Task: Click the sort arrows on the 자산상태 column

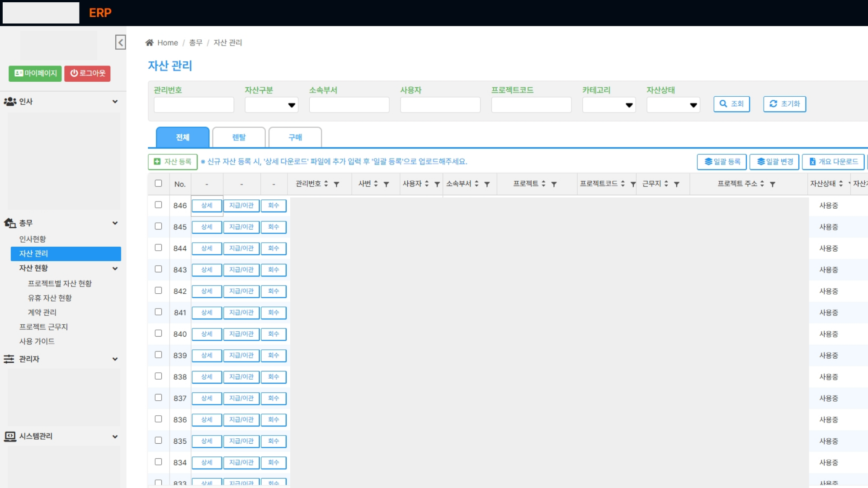Action: tap(841, 183)
